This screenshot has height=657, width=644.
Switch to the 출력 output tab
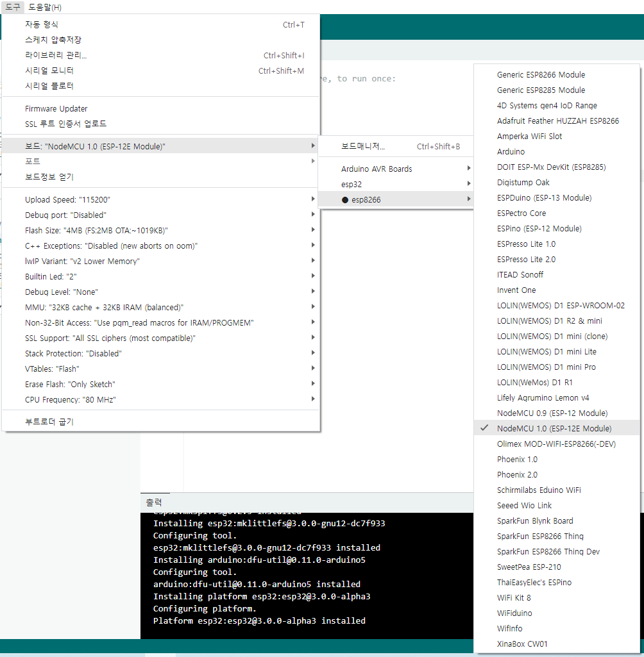coord(155,503)
